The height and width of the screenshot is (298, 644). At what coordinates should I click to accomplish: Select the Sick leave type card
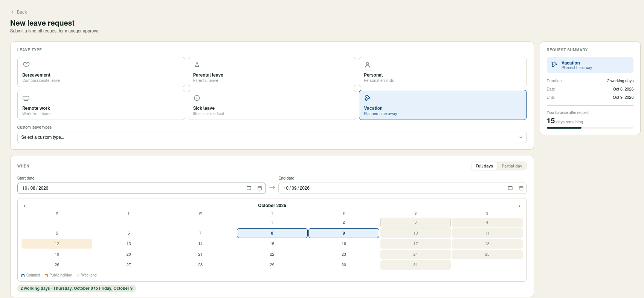click(272, 105)
